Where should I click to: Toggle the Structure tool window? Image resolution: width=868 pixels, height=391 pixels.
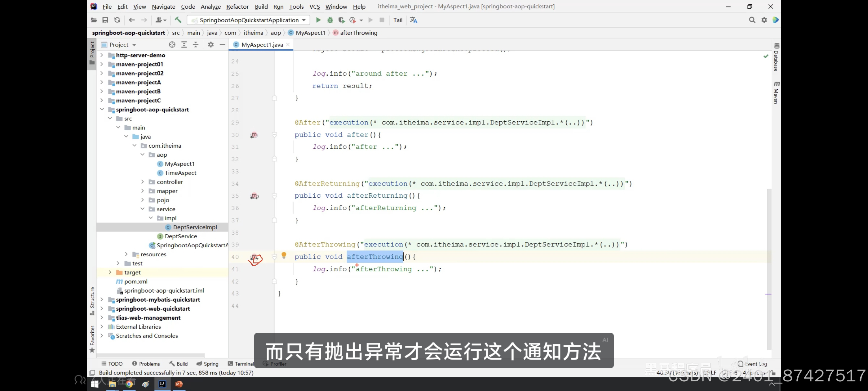(92, 300)
